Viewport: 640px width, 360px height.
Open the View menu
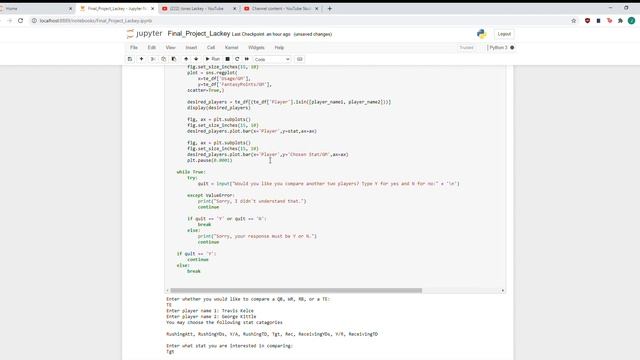pyautogui.click(x=170, y=48)
